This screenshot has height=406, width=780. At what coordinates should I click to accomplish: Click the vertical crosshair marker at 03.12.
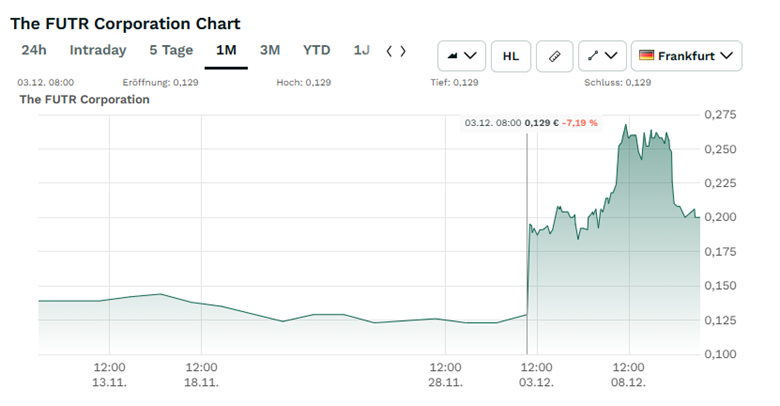pyautogui.click(x=527, y=244)
